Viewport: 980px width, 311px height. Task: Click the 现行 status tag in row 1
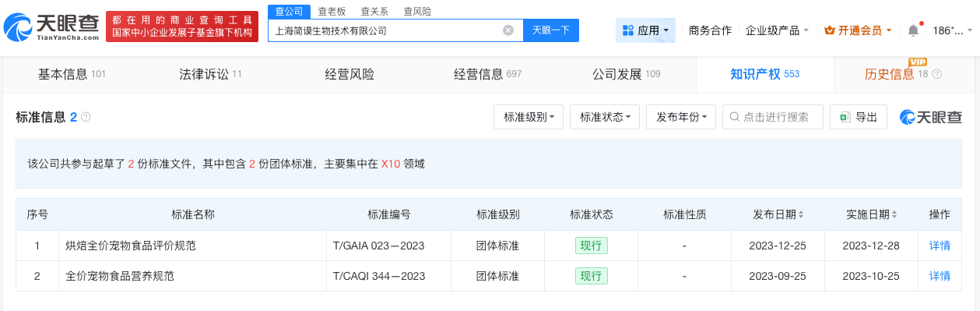(x=592, y=246)
